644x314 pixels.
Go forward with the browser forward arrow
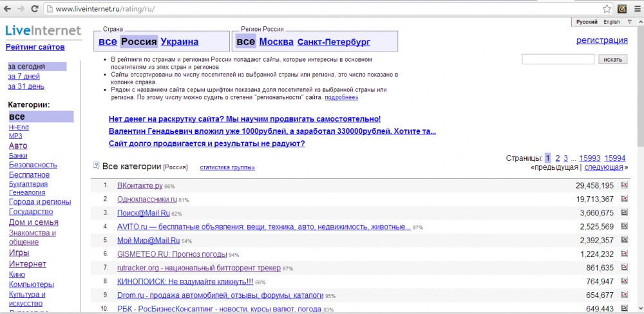pyautogui.click(x=21, y=8)
